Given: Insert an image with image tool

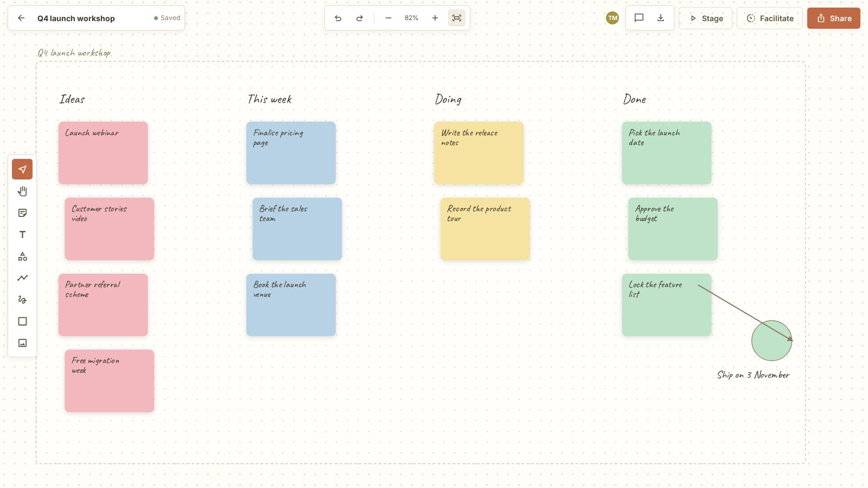Looking at the screenshot, I should coord(22,343).
